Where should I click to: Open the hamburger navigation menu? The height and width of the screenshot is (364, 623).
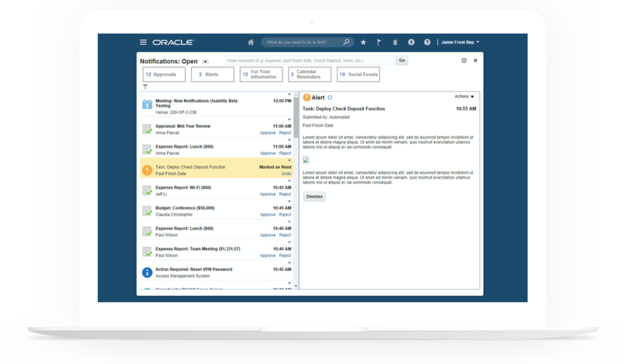click(144, 43)
